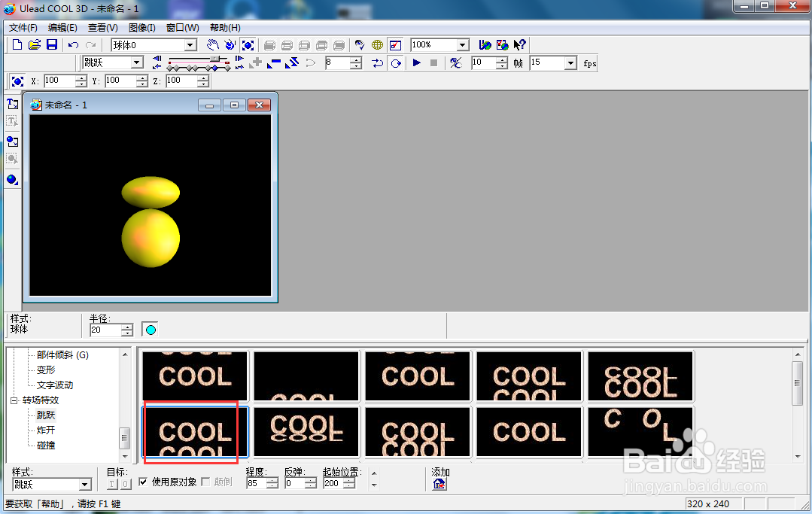This screenshot has height=514, width=812.
Task: Click the effects gallery vertical scrollbar thumb
Action: click(798, 384)
